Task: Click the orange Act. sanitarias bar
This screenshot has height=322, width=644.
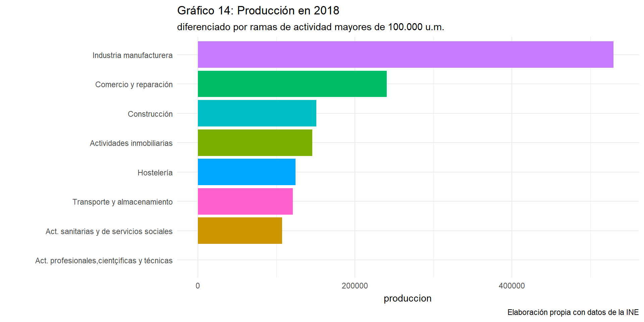Action: click(x=240, y=231)
